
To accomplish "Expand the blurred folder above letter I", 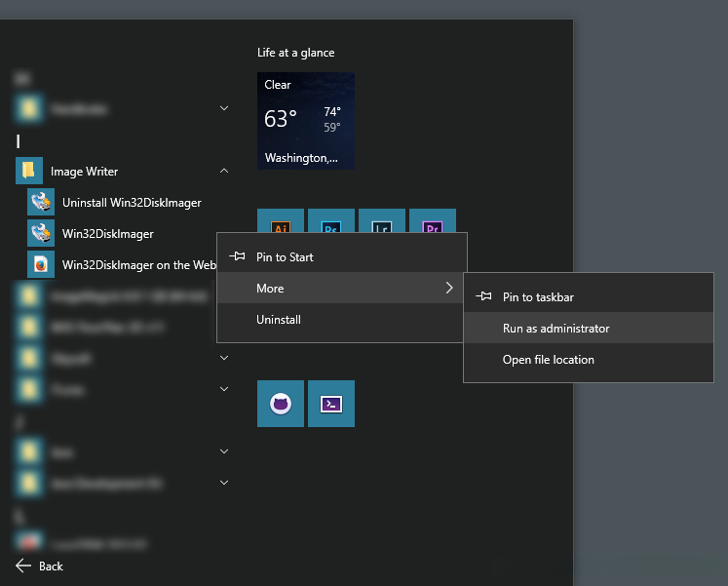I will click(224, 109).
